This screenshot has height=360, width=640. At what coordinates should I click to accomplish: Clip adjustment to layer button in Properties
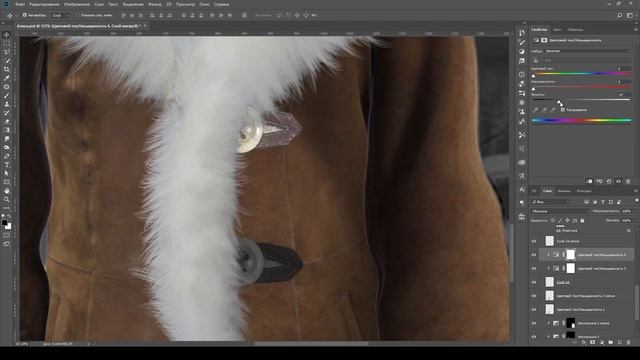point(589,181)
